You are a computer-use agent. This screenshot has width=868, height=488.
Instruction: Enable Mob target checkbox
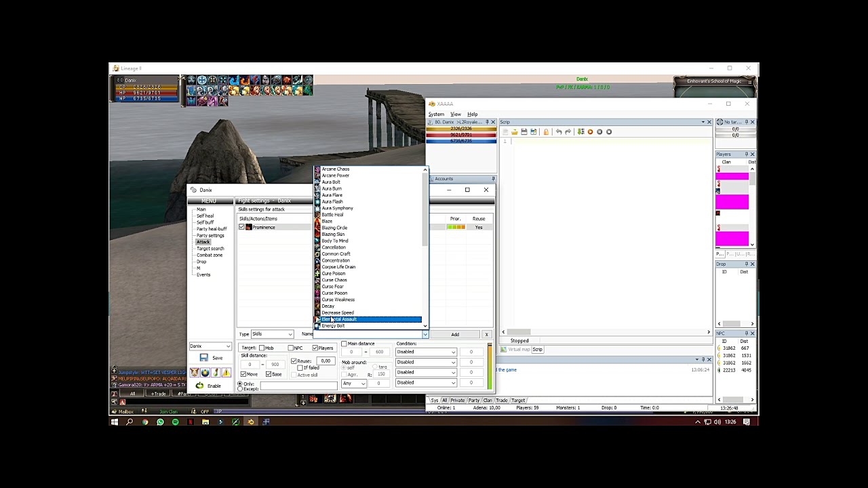[262, 348]
